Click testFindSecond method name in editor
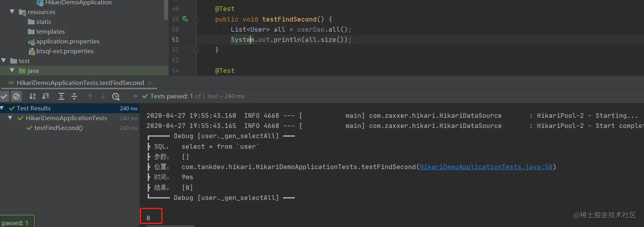This screenshot has width=644, height=227. 289,19
